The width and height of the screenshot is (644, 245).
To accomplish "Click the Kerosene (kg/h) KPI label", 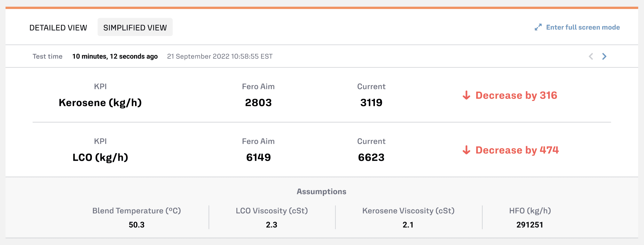I will point(100,103).
